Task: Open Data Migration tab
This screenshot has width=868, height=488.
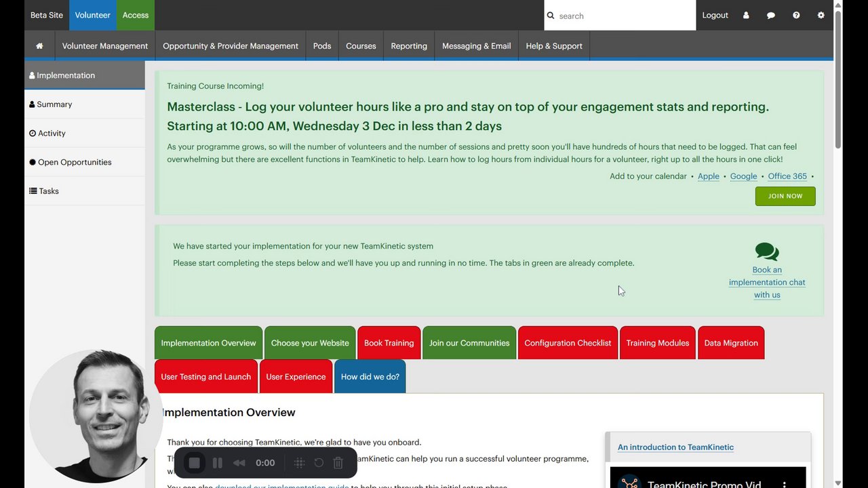Action: (731, 343)
